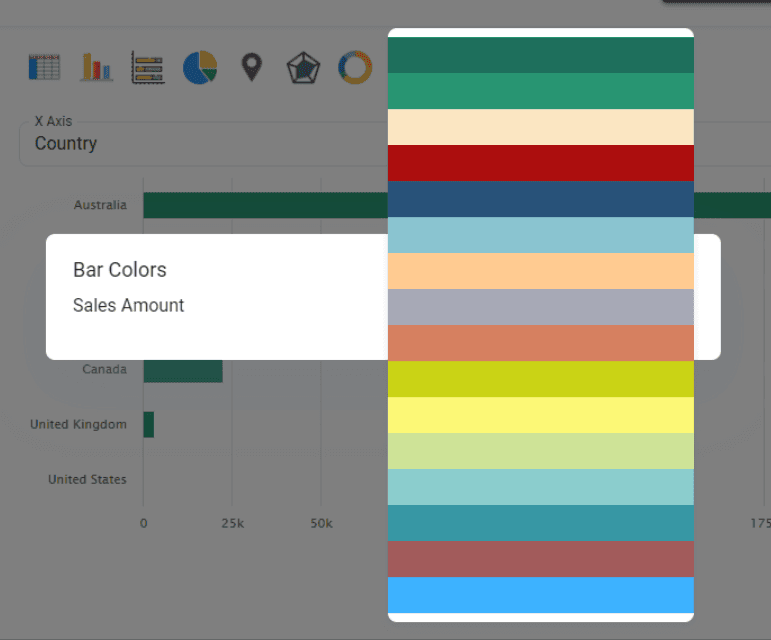Choose the horizontal bar chart icon
Image resolution: width=771 pixels, height=640 pixels.
148,67
